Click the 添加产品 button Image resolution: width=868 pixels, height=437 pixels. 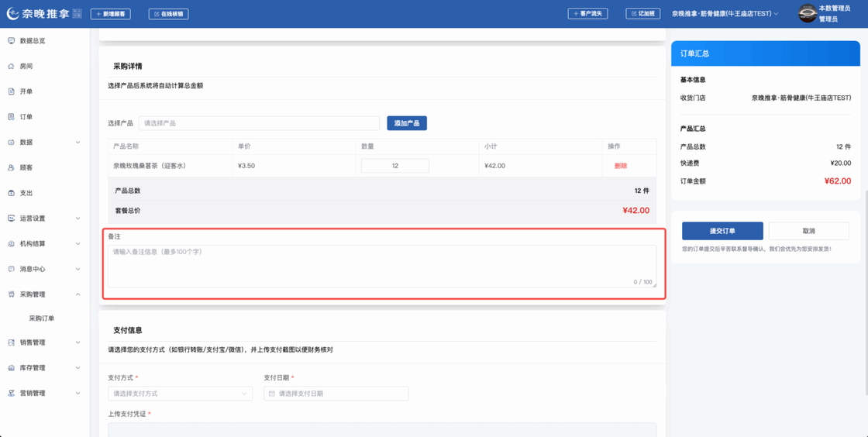(407, 123)
